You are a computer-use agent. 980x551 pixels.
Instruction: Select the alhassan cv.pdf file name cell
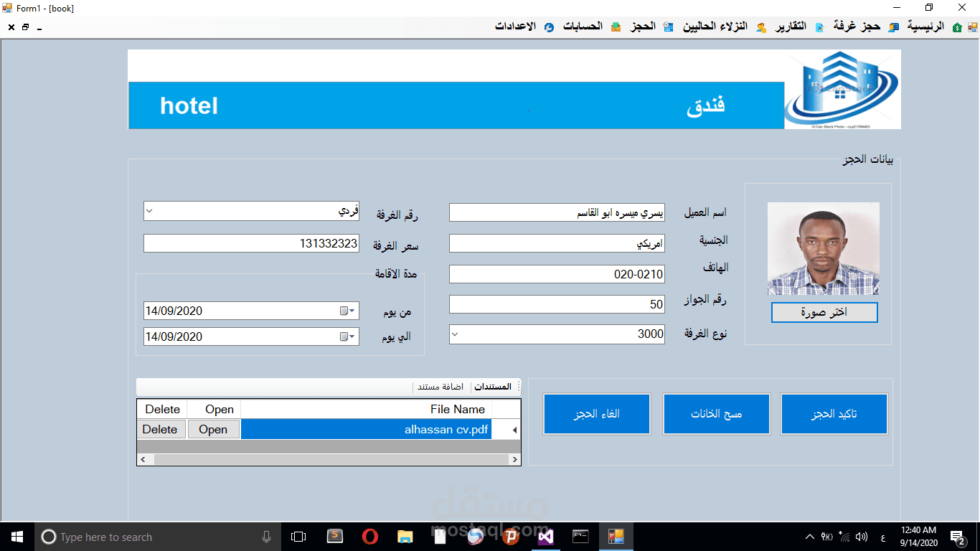click(366, 429)
